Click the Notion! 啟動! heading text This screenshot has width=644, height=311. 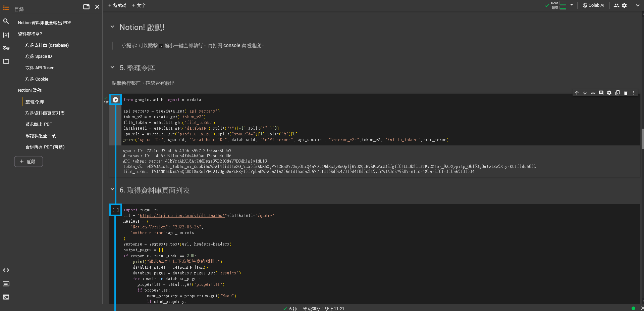pos(142,27)
